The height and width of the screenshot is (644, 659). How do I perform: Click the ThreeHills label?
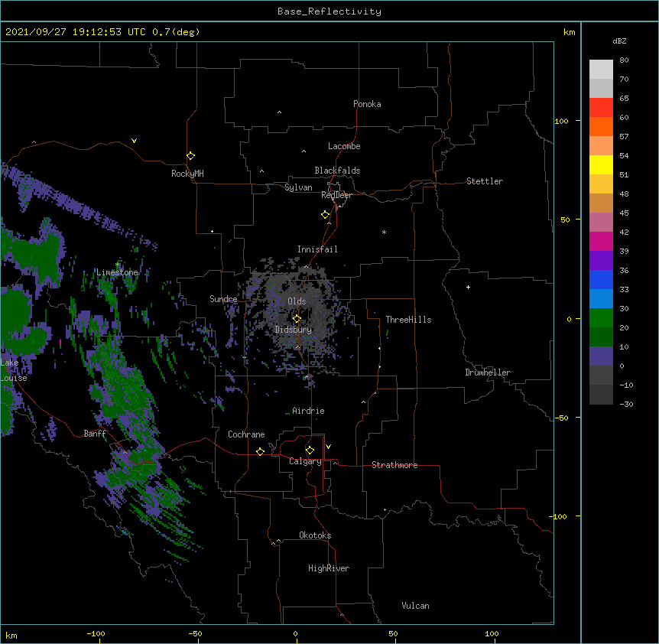point(408,320)
